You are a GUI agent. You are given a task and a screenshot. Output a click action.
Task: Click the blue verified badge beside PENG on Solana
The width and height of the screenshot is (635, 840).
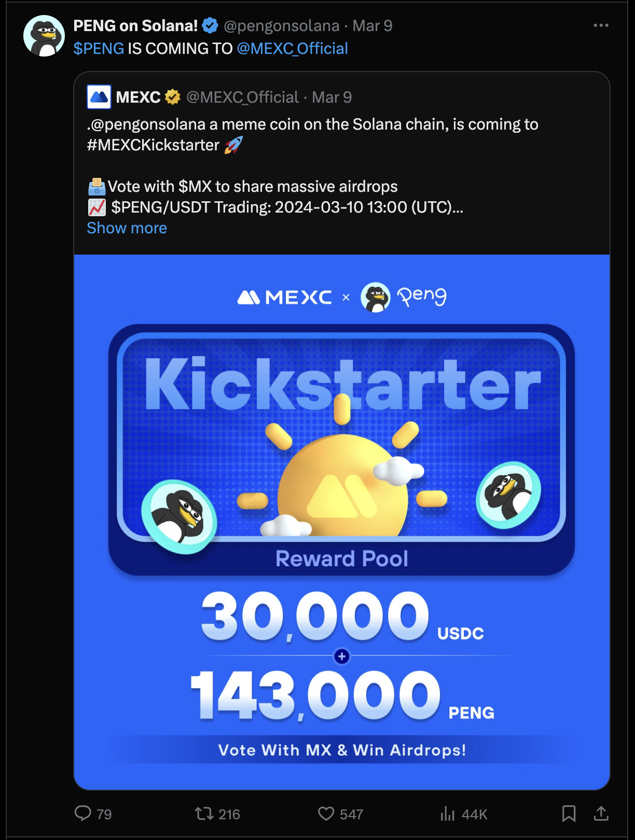click(210, 25)
